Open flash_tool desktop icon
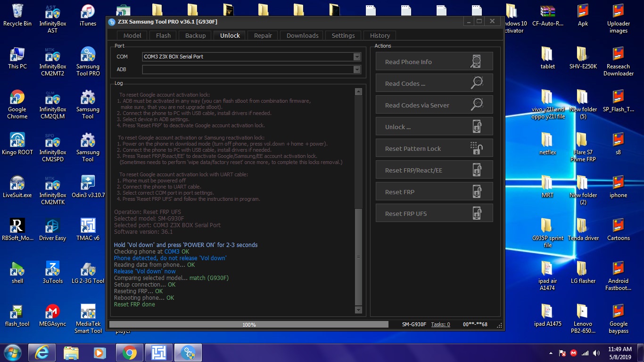The height and width of the screenshot is (362, 644). [x=17, y=316]
